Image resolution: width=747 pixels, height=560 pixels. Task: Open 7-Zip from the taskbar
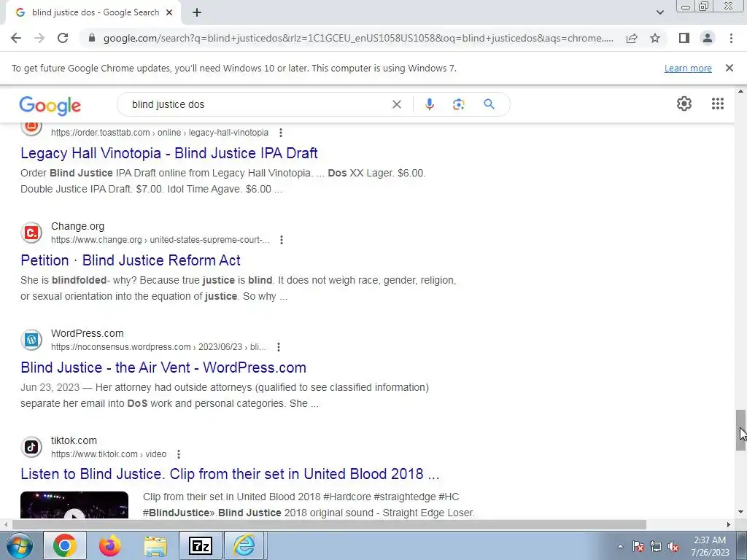[x=201, y=545]
